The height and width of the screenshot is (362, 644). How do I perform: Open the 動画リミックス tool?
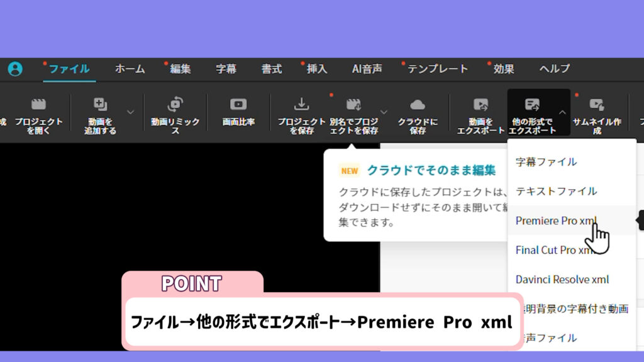coord(175,114)
